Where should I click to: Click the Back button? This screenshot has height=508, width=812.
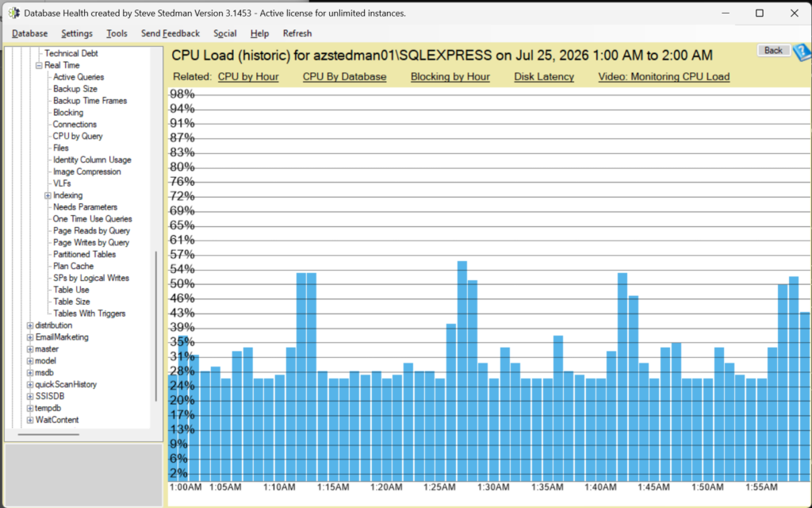pos(773,50)
